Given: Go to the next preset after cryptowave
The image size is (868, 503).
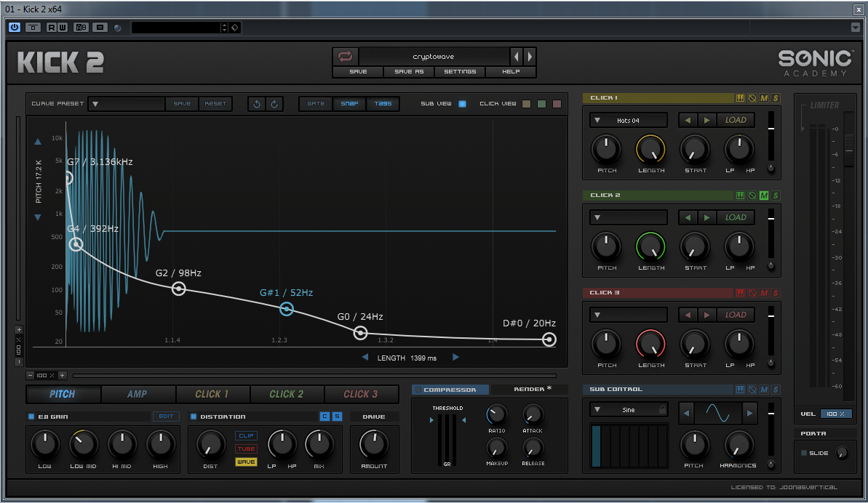Looking at the screenshot, I should 530,57.
